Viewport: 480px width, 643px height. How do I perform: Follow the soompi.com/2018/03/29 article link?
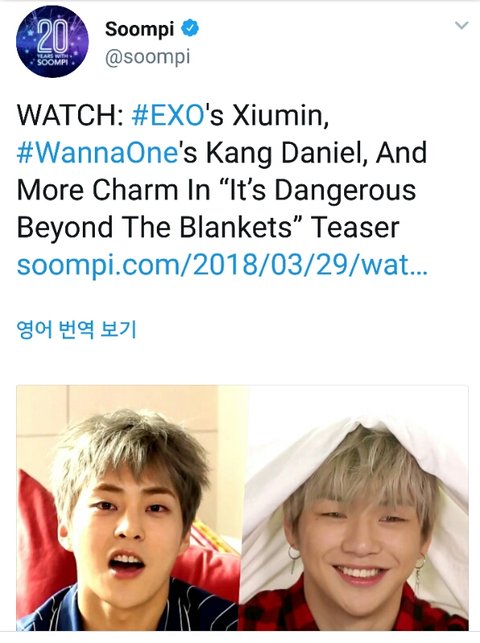pos(222,265)
